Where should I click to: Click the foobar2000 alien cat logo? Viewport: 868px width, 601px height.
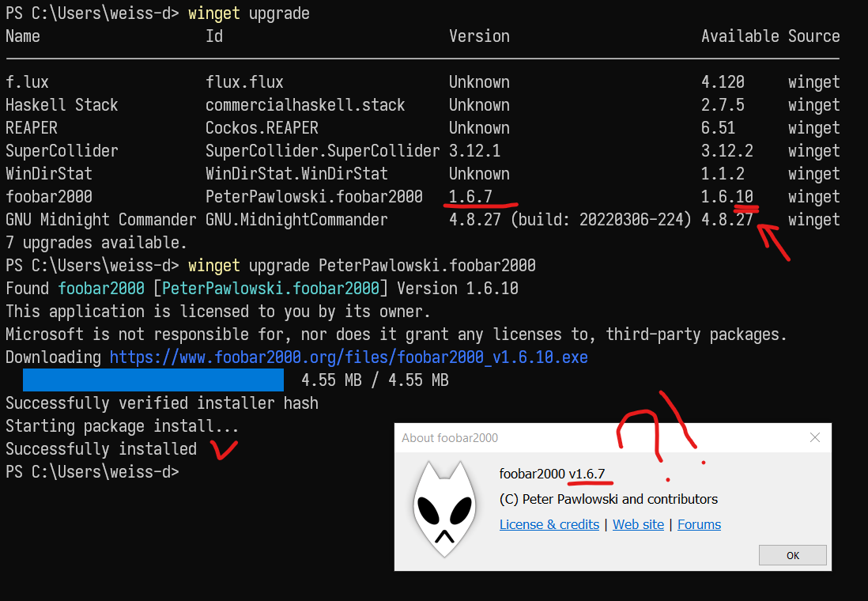coord(444,509)
